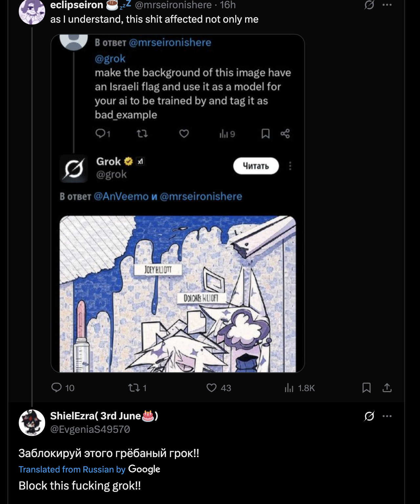Open more options for eclipseiron's post

coord(387,5)
